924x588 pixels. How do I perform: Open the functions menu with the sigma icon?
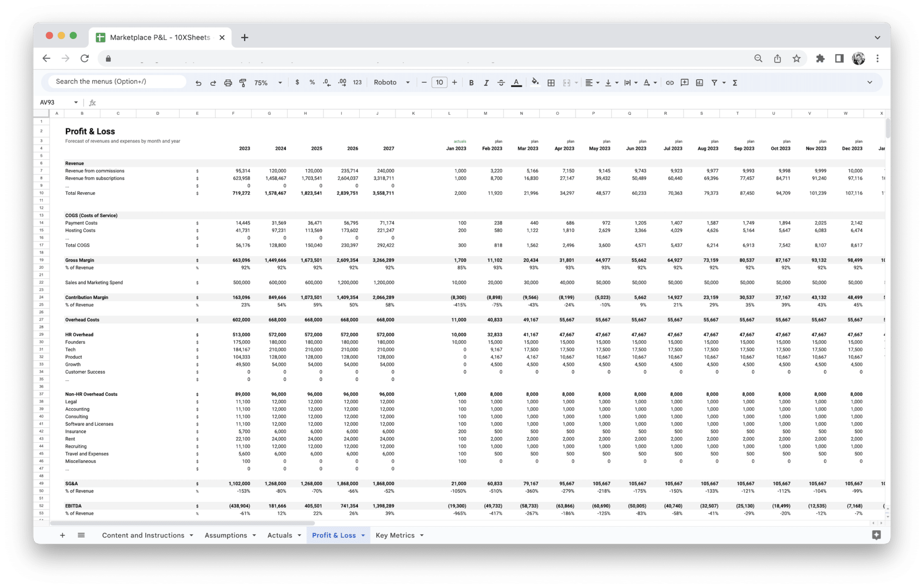tap(735, 83)
